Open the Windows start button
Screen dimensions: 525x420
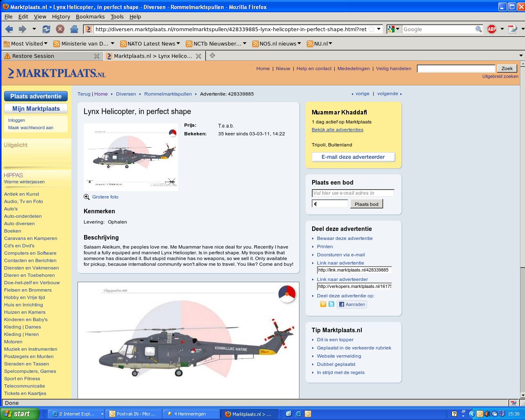pyautogui.click(x=18, y=414)
